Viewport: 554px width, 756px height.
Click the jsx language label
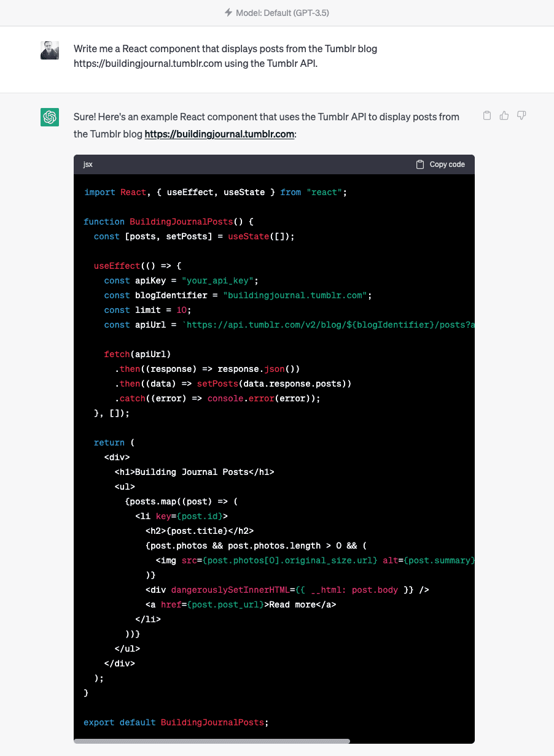(88, 164)
